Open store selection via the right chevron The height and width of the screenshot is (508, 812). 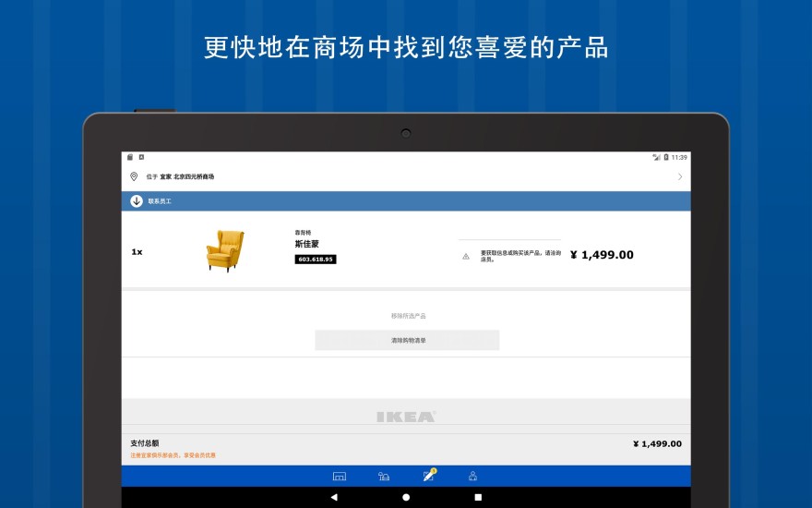680,176
